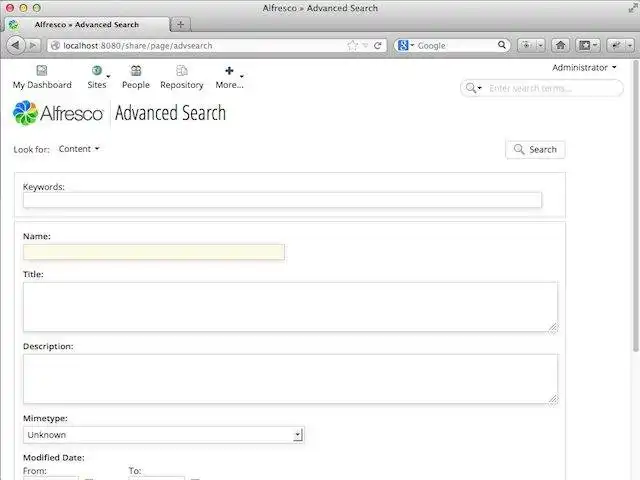Click the Description area resize grip

pos(553,400)
